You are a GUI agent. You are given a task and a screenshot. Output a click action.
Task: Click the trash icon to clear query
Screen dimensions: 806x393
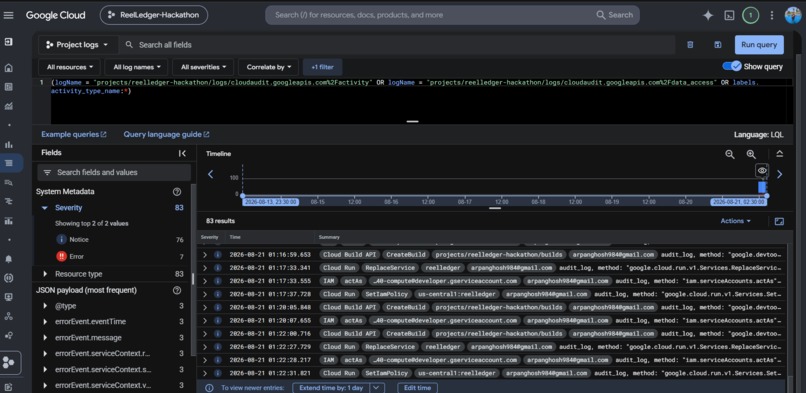click(x=690, y=45)
